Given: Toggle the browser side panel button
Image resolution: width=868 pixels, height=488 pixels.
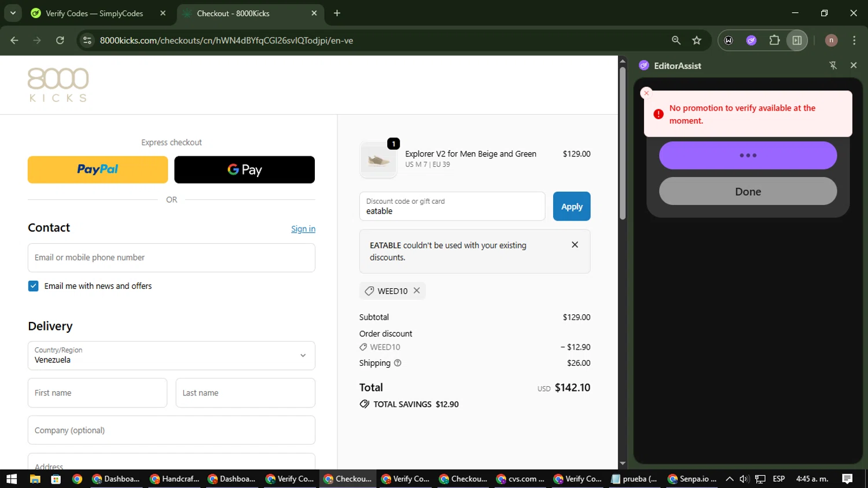Looking at the screenshot, I should (797, 40).
